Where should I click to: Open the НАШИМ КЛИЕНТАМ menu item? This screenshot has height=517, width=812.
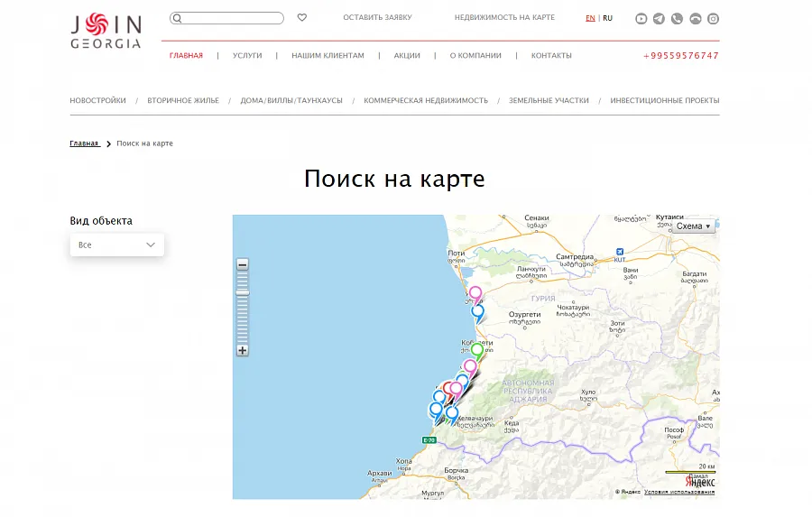(328, 55)
